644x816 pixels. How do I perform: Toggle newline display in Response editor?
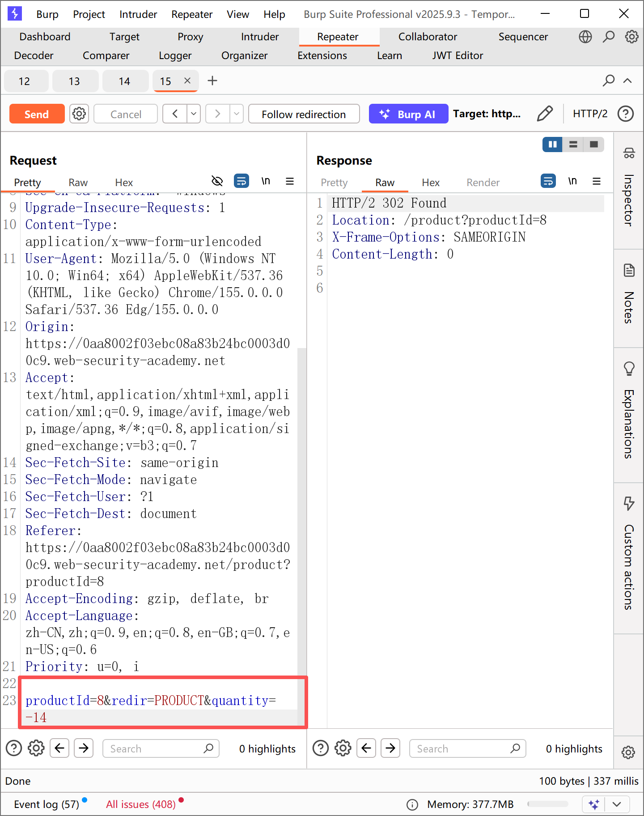click(x=572, y=181)
